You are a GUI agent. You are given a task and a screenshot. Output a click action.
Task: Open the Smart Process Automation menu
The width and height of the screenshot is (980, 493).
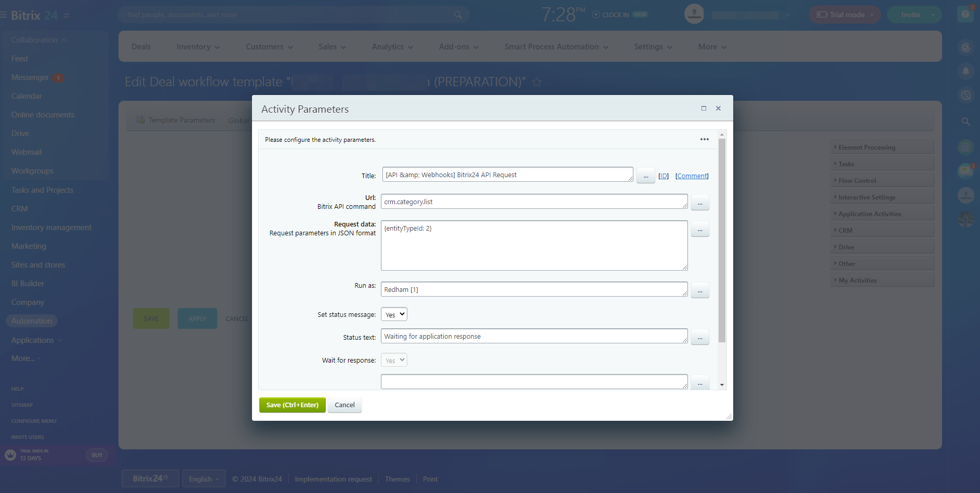coord(556,47)
